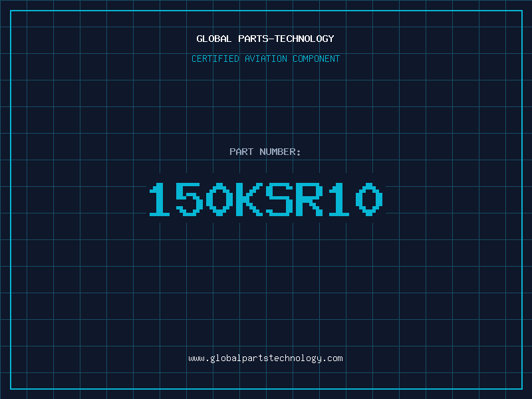Click the GLOBAL PARTS-TECHNOLOGY heading
Screen dimensions: 532x399
(x=265, y=39)
